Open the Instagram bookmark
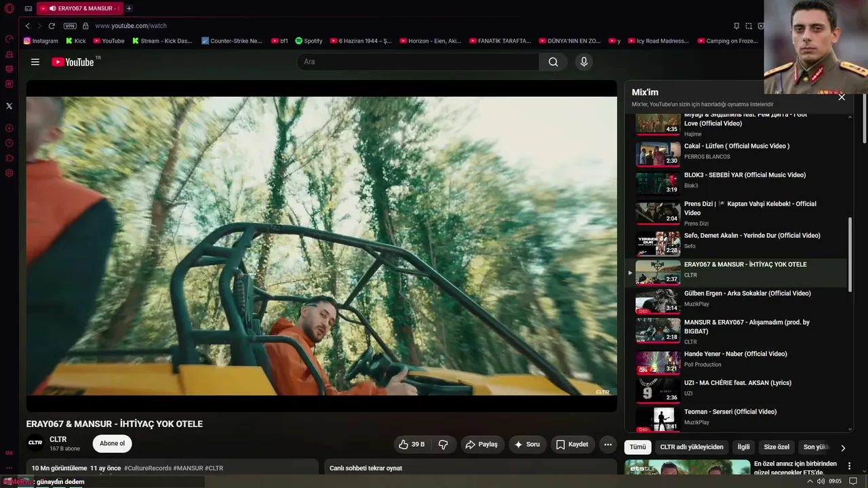 [41, 41]
